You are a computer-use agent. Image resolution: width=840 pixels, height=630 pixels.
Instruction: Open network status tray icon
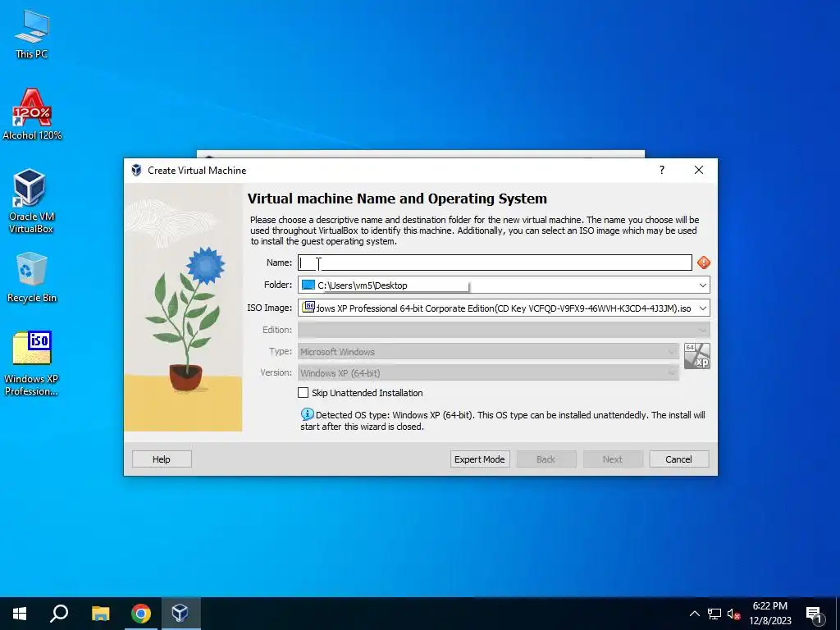tap(714, 614)
